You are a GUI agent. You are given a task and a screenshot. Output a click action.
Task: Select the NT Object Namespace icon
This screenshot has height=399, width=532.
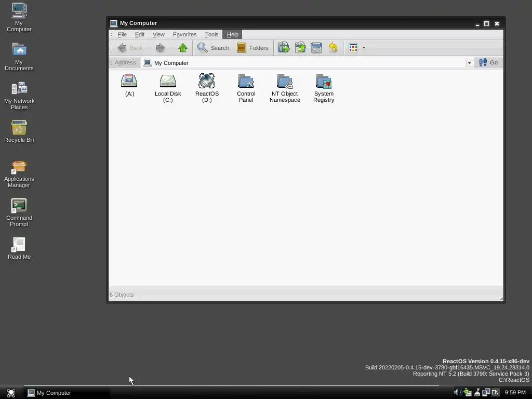coord(285,88)
